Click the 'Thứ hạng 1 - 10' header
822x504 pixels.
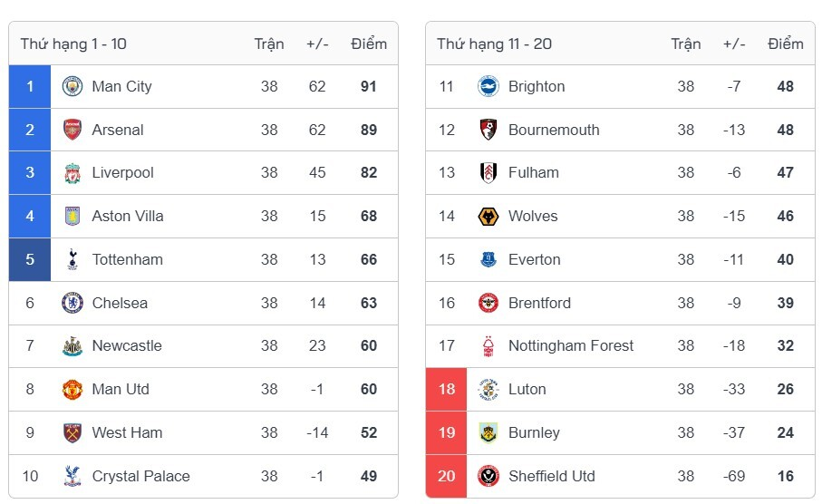click(x=73, y=44)
